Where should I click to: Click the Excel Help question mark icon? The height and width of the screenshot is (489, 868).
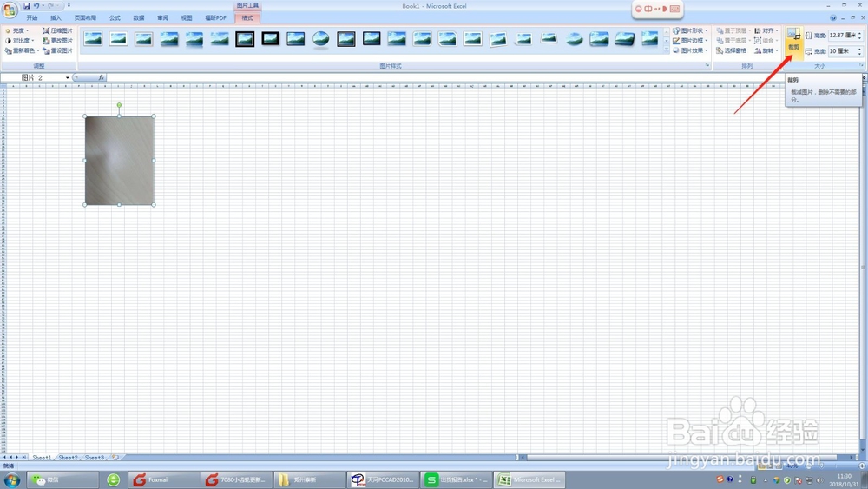[832, 17]
